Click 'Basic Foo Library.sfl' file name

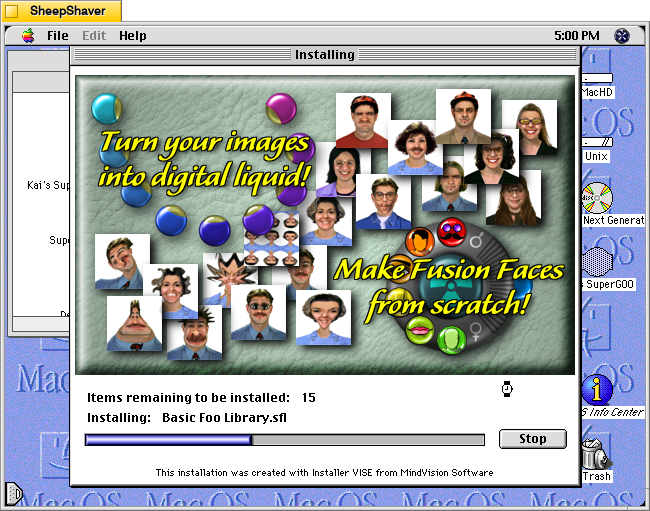pyautogui.click(x=224, y=417)
